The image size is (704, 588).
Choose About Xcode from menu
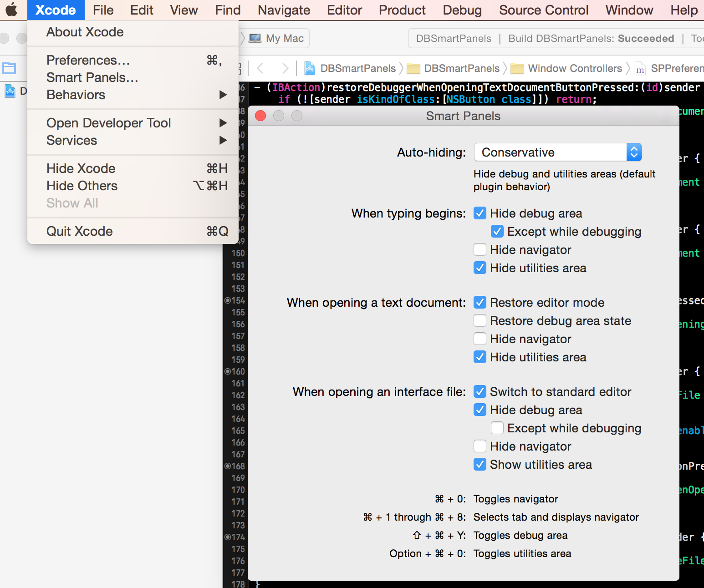click(x=133, y=32)
